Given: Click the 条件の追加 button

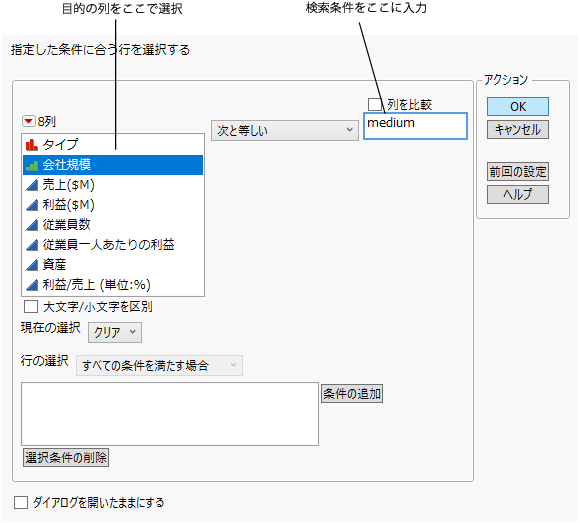Looking at the screenshot, I should click(x=352, y=394).
